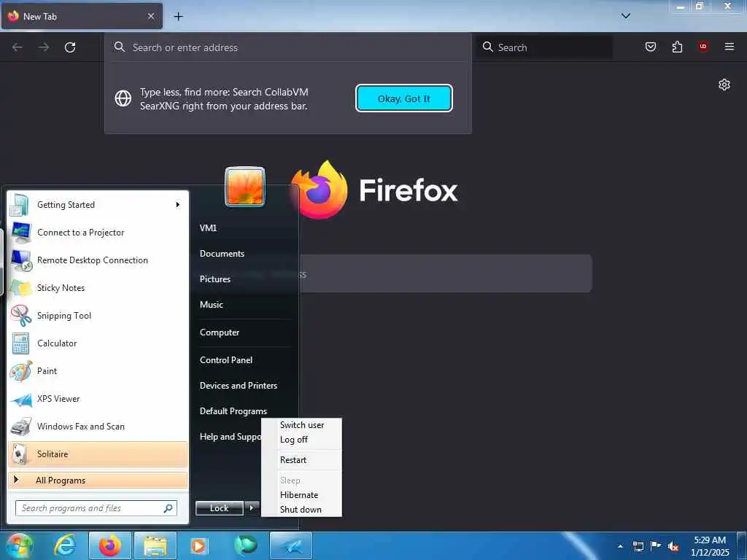
Task: Open the uBlock Origin extension icon
Action: pos(703,47)
